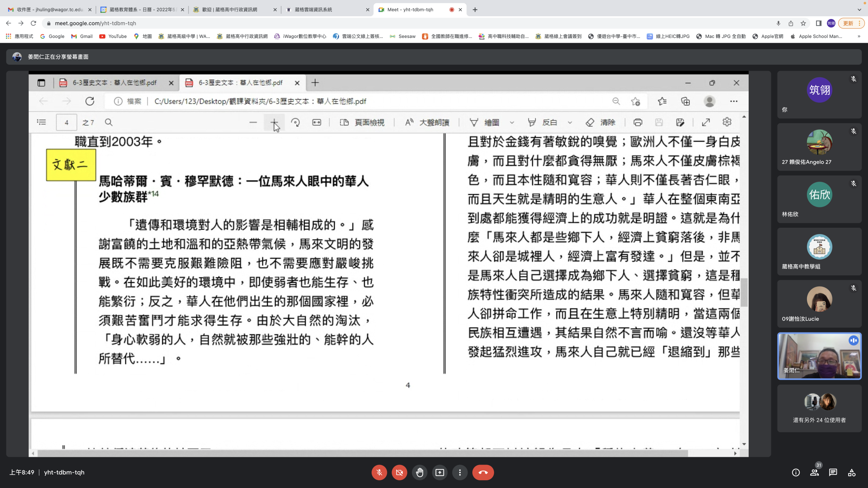Switch to the Gmail inbox tab
The height and width of the screenshot is (488, 868).
[x=49, y=9]
